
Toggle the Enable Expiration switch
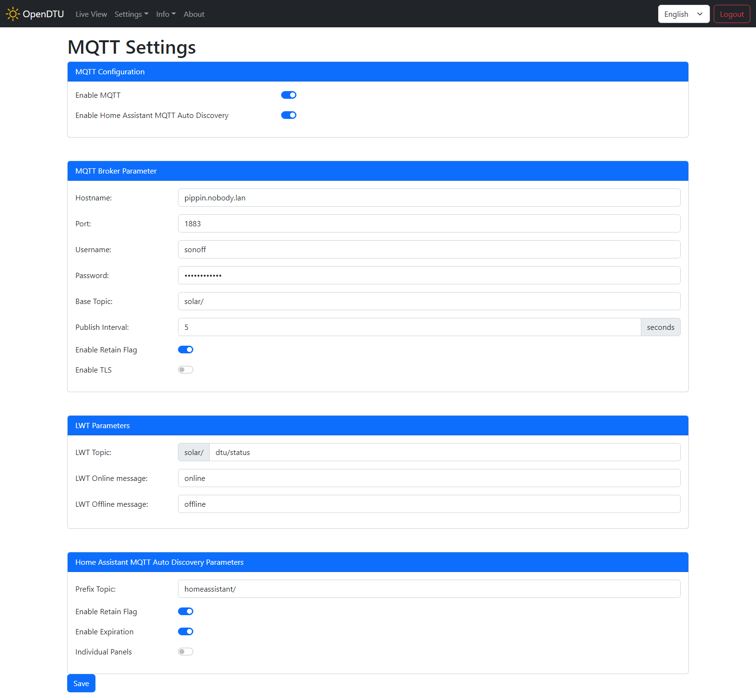pos(186,631)
